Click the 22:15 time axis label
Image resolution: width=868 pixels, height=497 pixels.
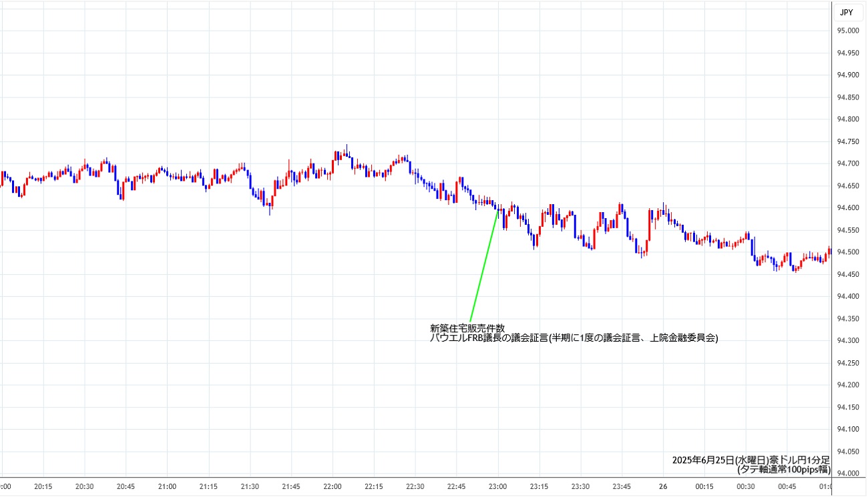374,486
